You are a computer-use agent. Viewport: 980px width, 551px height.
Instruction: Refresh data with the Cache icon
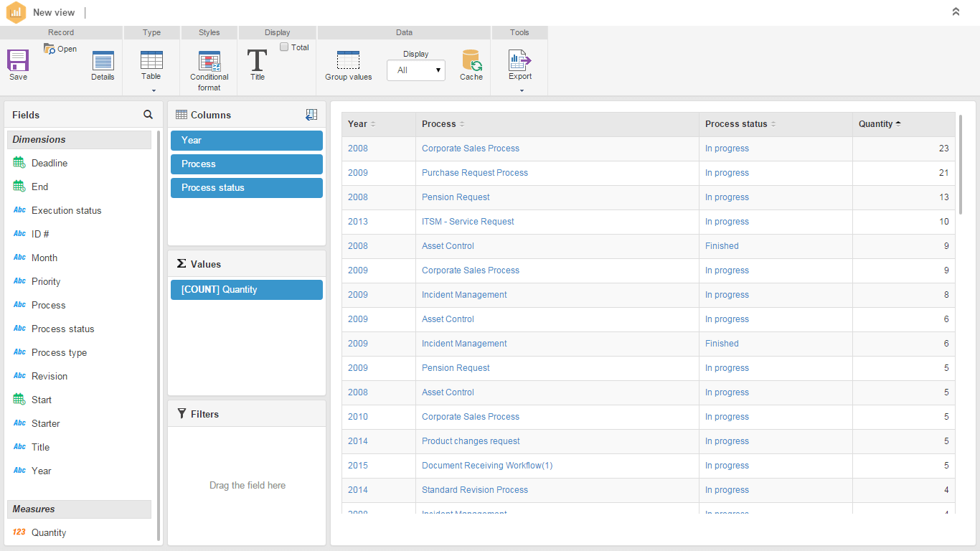click(471, 60)
